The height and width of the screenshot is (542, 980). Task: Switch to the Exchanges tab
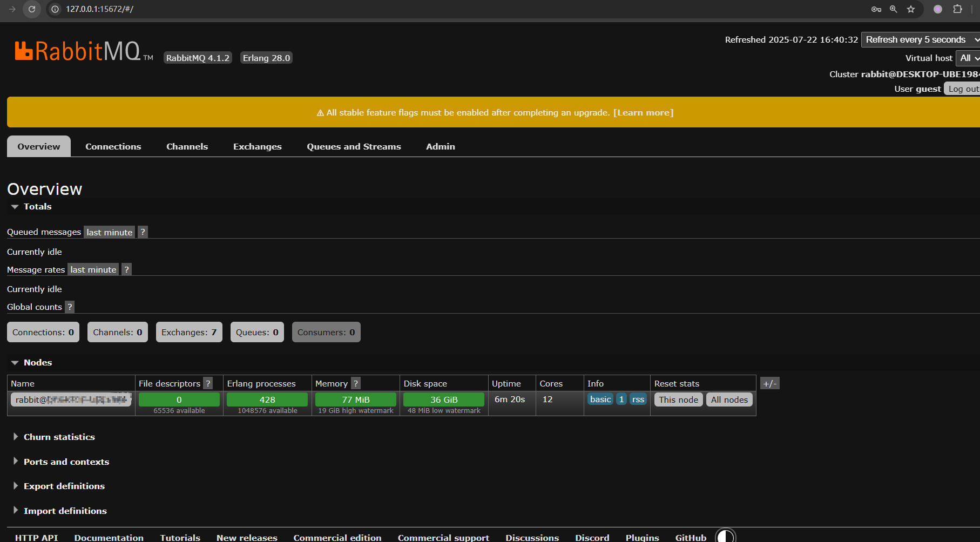(x=258, y=146)
